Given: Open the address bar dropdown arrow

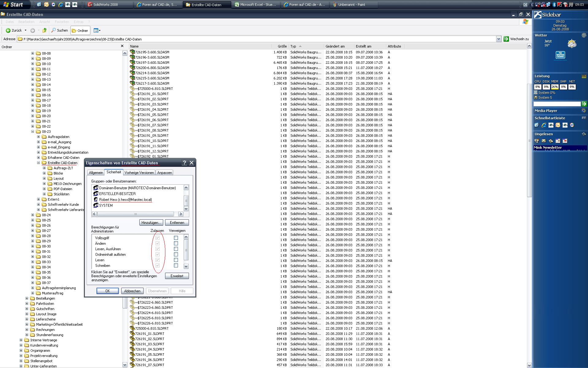Looking at the screenshot, I should click(x=499, y=39).
